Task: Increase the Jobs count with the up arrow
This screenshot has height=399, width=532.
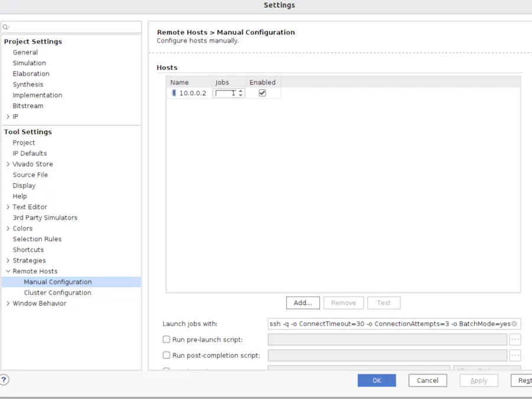Action: point(241,90)
